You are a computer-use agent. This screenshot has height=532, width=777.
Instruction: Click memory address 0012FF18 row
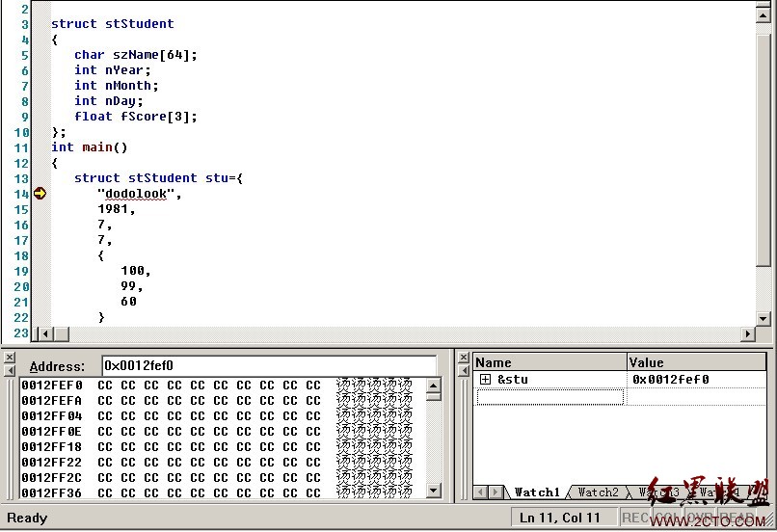(217, 446)
